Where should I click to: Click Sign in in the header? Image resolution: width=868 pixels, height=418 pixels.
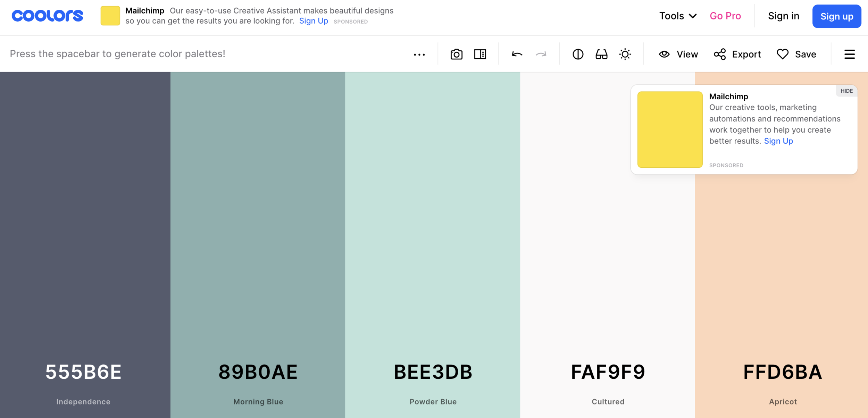tap(783, 16)
